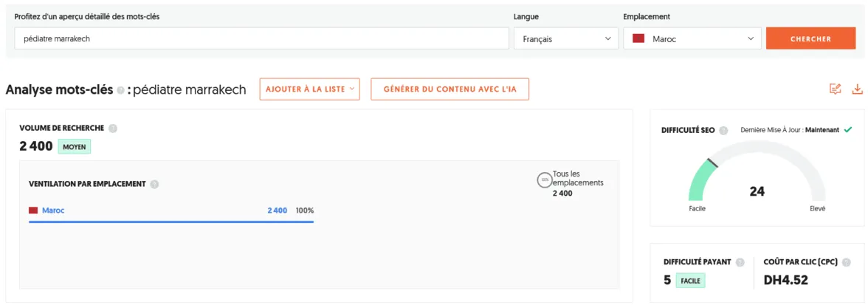Open the Emplacement dropdown set to Maroc
The width and height of the screenshot is (868, 305).
[x=692, y=38]
